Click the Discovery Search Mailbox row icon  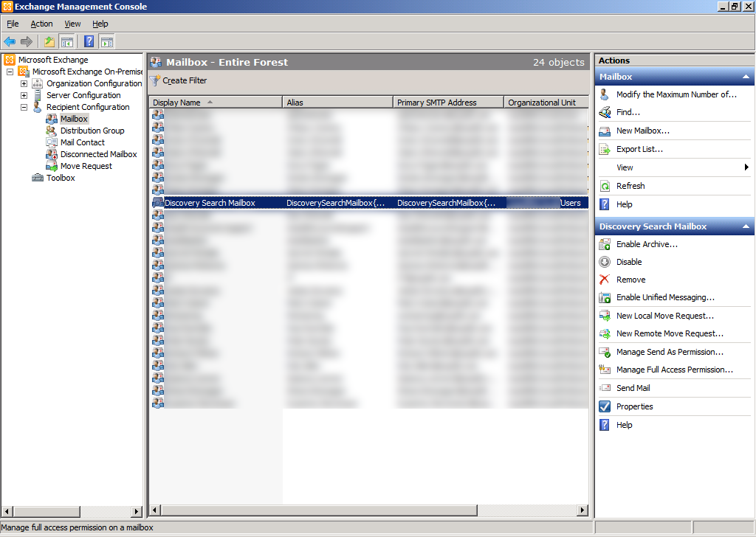tap(158, 204)
